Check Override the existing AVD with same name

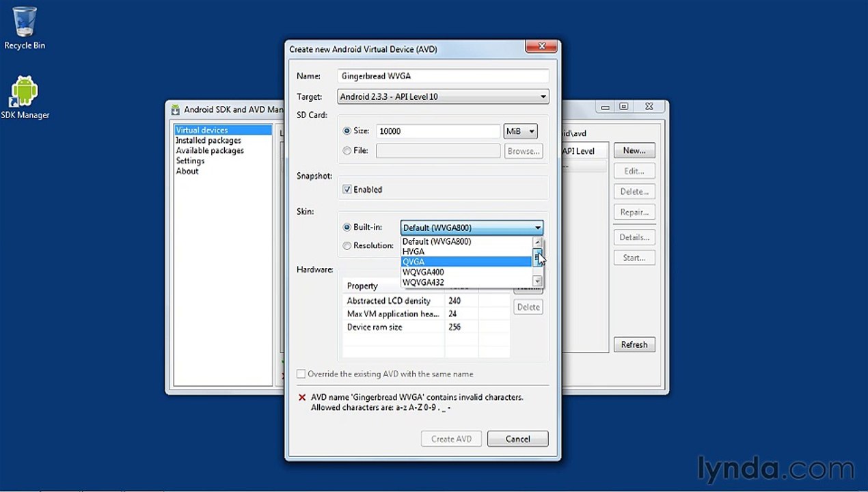click(301, 374)
